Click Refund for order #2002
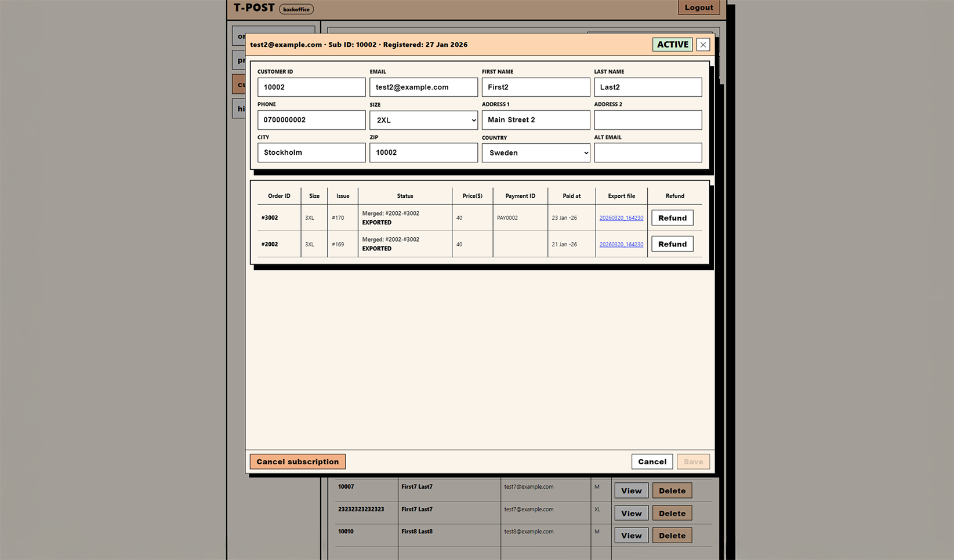This screenshot has width=954, height=560. pyautogui.click(x=672, y=243)
